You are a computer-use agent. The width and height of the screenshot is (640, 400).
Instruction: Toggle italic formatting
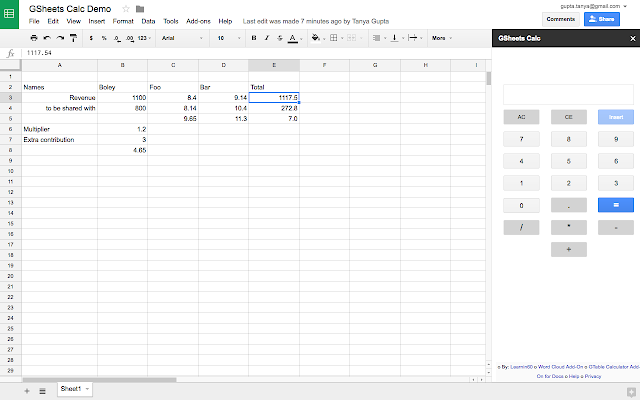point(267,38)
